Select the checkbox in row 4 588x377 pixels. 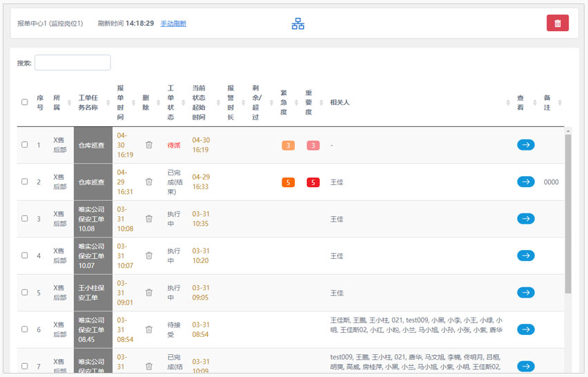[25, 255]
